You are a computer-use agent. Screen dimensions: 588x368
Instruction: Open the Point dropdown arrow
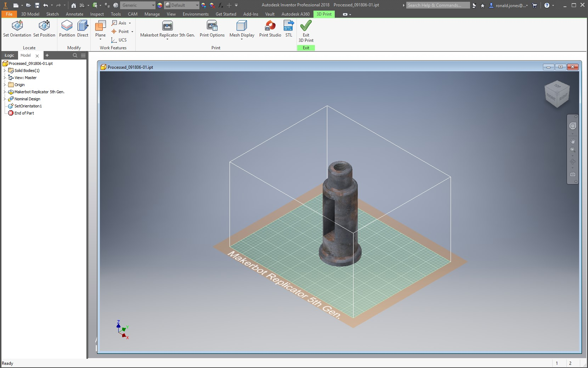[132, 32]
